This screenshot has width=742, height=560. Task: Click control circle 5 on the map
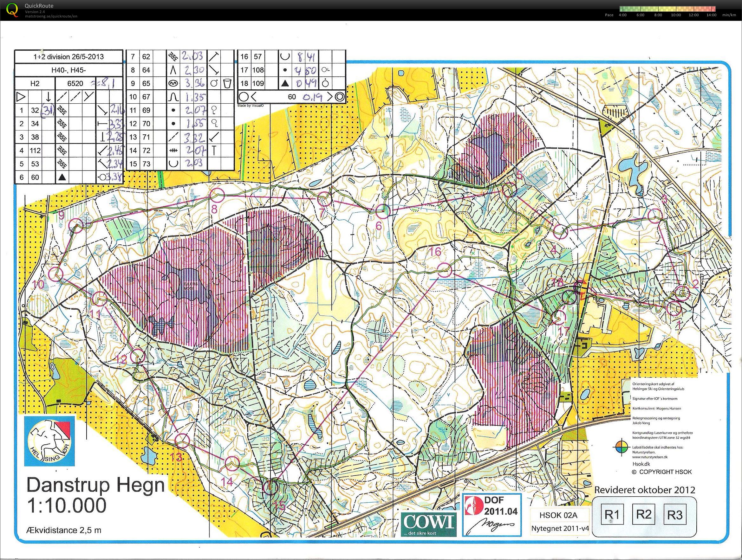(x=510, y=190)
